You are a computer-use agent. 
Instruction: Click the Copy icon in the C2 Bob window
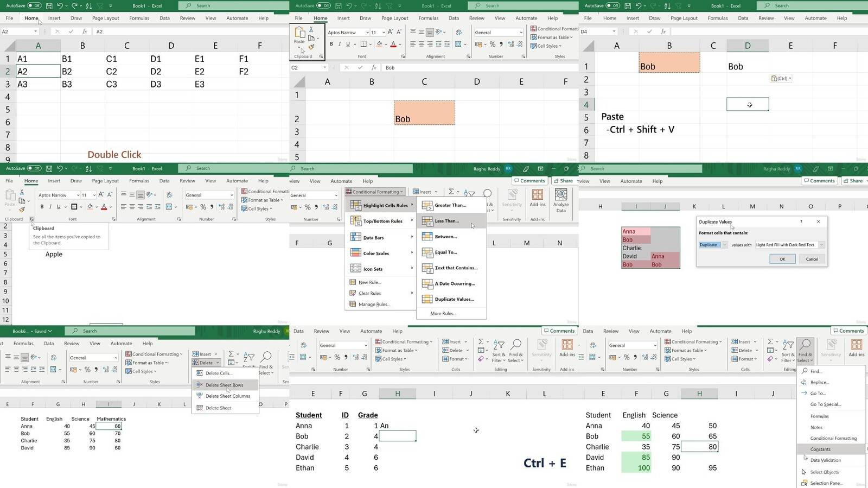[312, 38]
